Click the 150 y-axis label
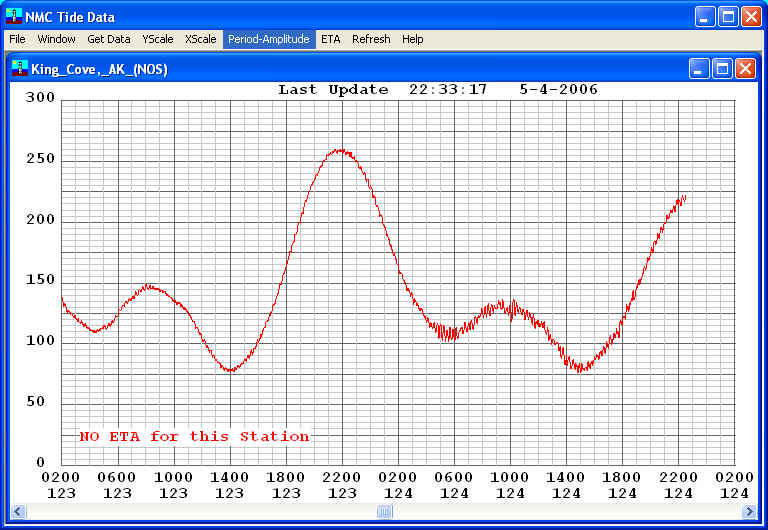Image resolution: width=768 pixels, height=530 pixels. click(41, 280)
